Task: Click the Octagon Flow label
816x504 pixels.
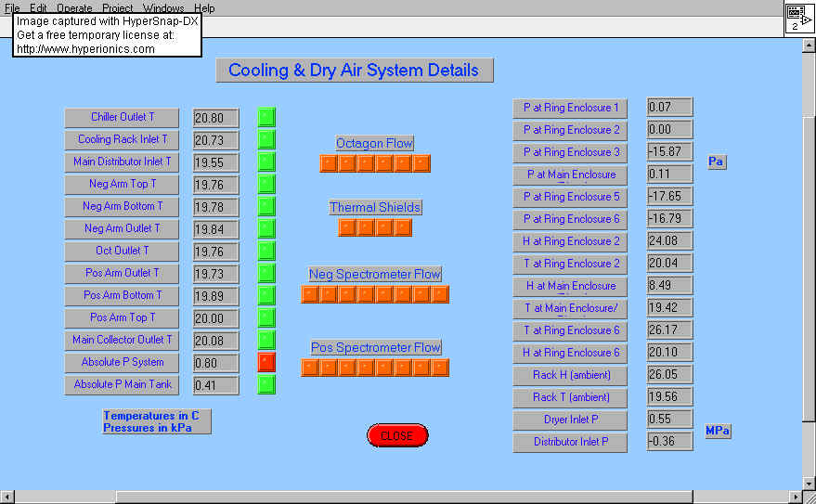Action: [x=375, y=143]
